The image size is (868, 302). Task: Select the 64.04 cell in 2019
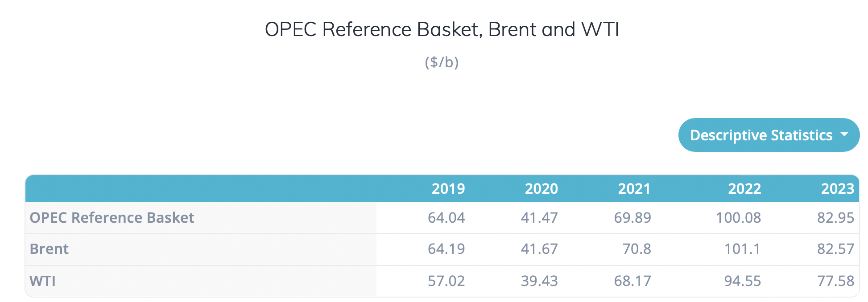click(x=446, y=218)
